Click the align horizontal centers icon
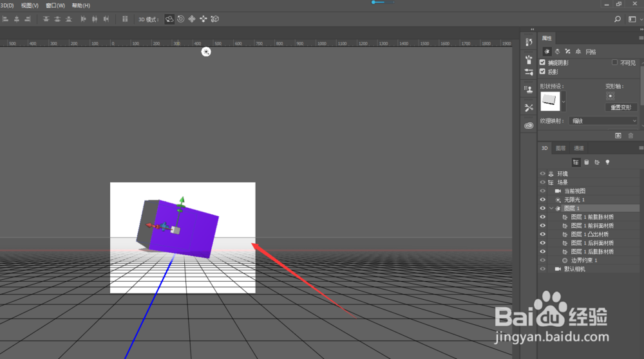This screenshot has height=359, width=644. [17, 19]
